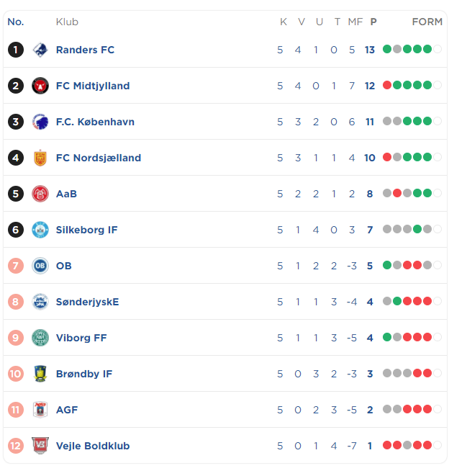Click the AaB red club badge

tap(40, 194)
